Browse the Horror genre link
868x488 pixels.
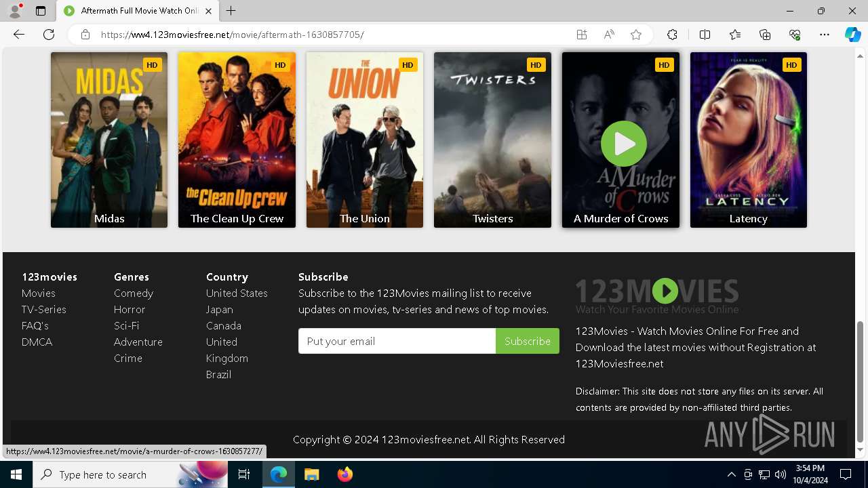pos(130,310)
